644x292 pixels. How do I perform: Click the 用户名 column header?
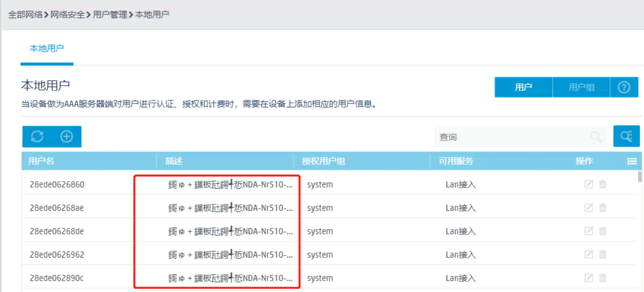click(41, 161)
